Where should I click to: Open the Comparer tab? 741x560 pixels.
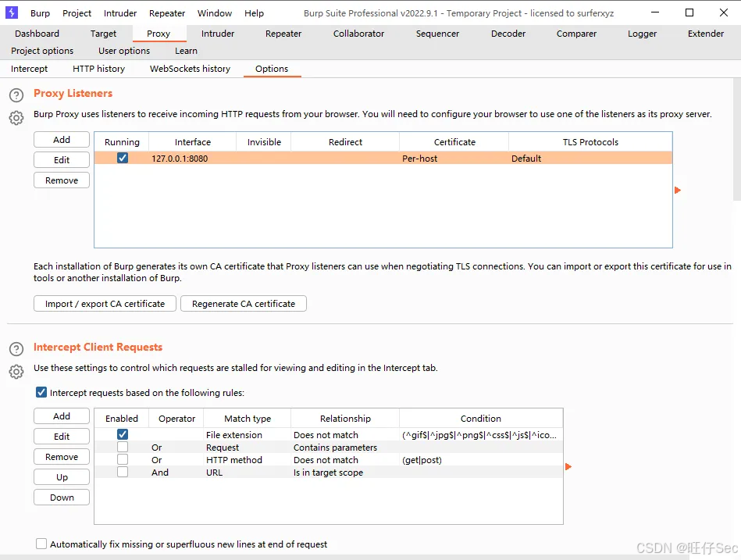576,34
